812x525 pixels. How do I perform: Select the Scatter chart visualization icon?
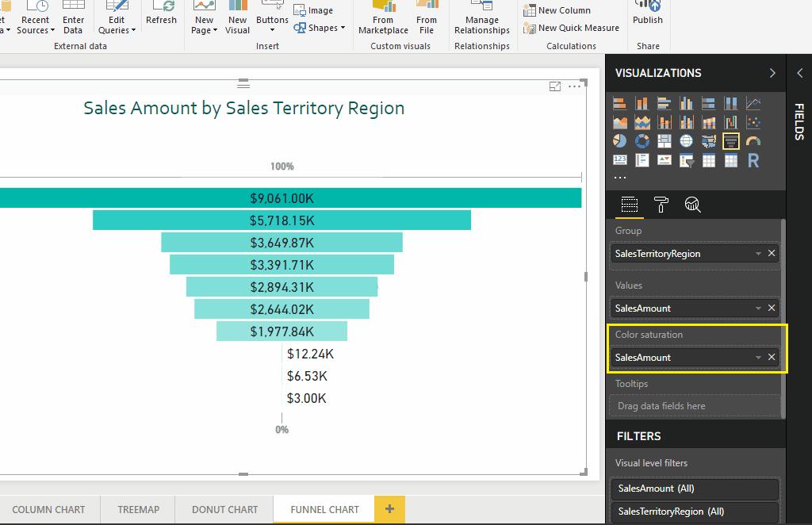[x=753, y=122]
